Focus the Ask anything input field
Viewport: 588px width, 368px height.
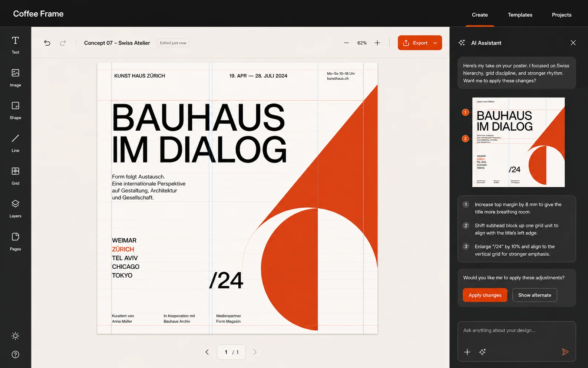(x=516, y=331)
